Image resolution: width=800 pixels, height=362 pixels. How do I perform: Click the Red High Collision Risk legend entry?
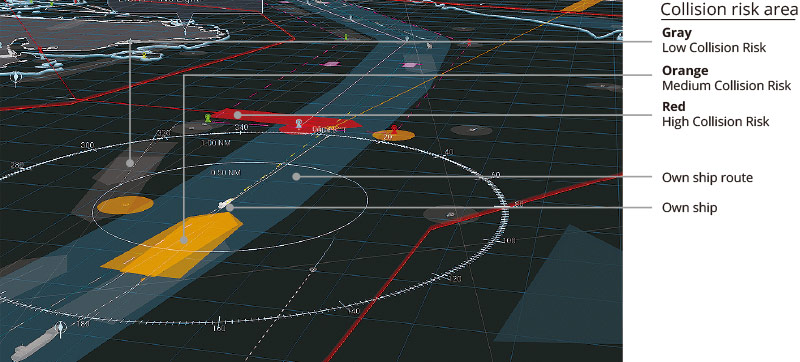[x=715, y=114]
